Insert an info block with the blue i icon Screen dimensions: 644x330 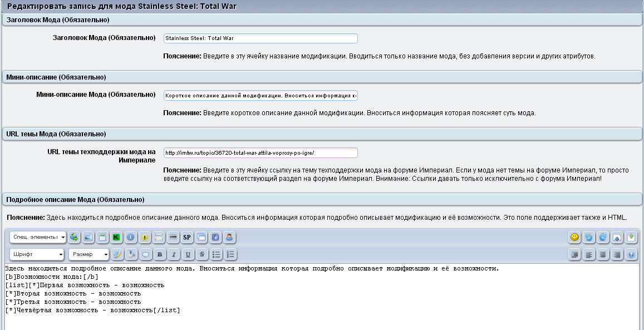(131, 237)
